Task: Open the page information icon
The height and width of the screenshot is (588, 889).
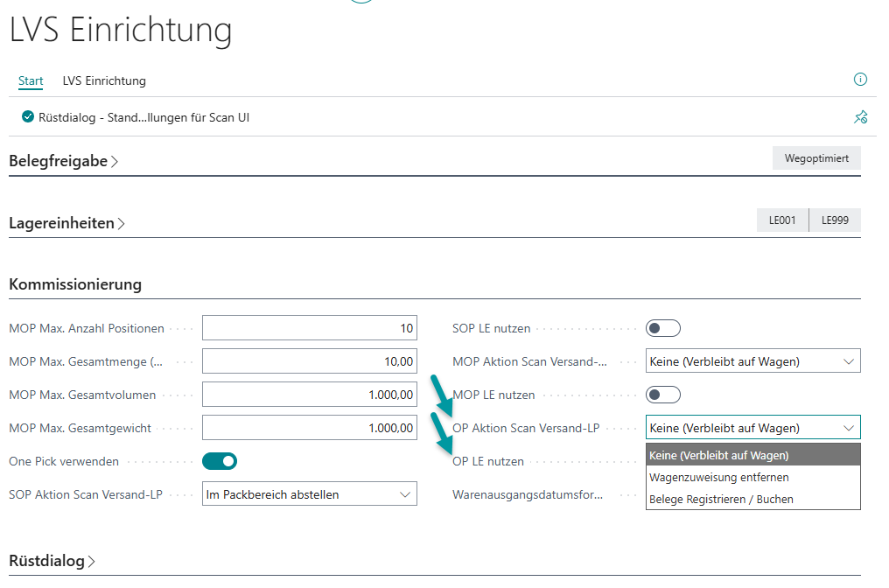Action: click(x=860, y=80)
